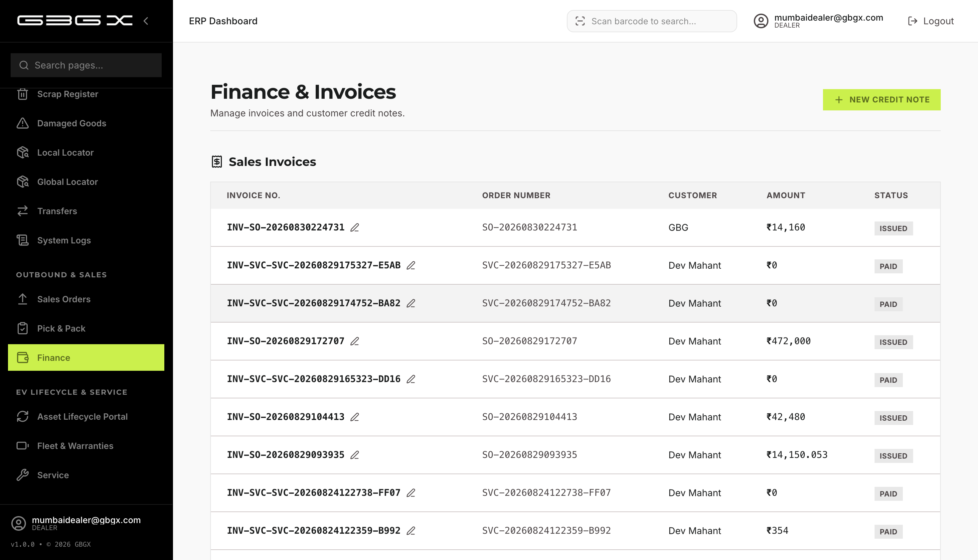Edit invoice INV-SVC-SVC-20260824122738-FF07 pencil icon
Image resolution: width=978 pixels, height=560 pixels.
tap(411, 493)
